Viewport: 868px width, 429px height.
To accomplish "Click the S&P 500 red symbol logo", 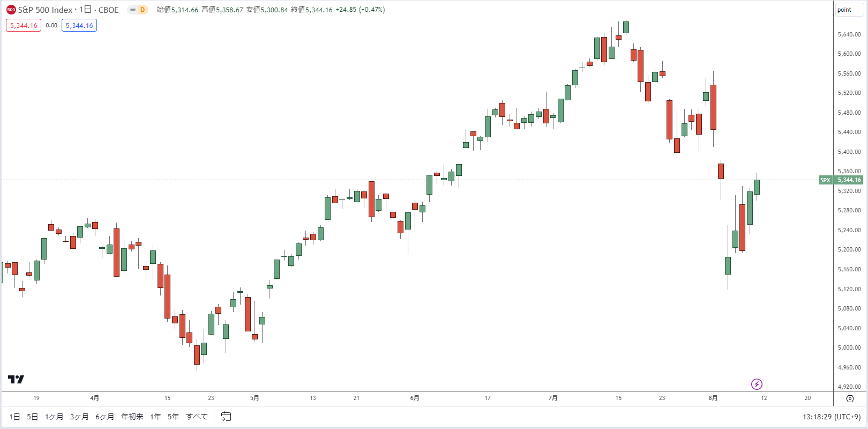I will 11,10.
